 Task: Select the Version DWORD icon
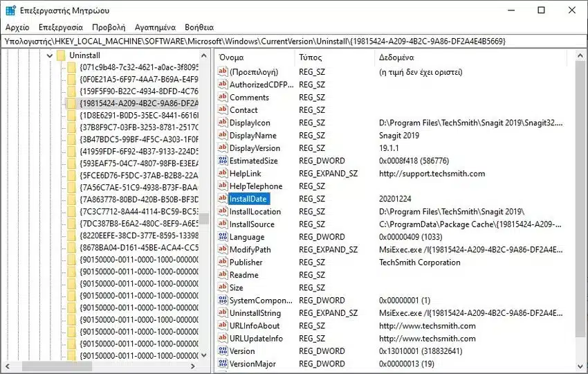(x=223, y=351)
